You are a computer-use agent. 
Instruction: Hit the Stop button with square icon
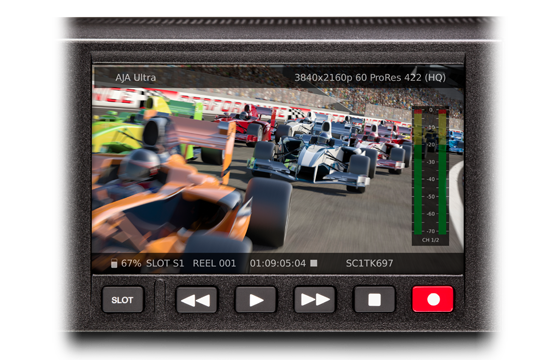click(x=374, y=299)
